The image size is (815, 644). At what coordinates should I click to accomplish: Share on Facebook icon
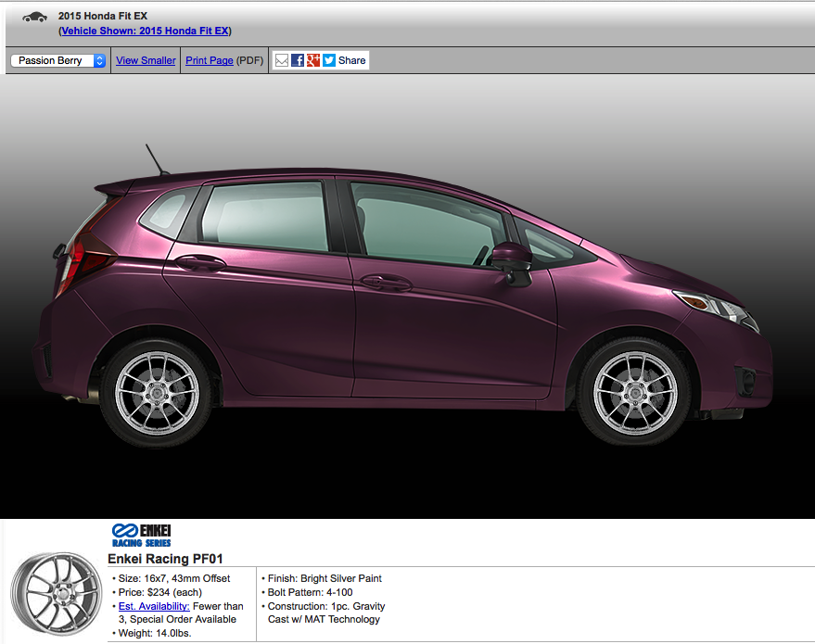298,60
